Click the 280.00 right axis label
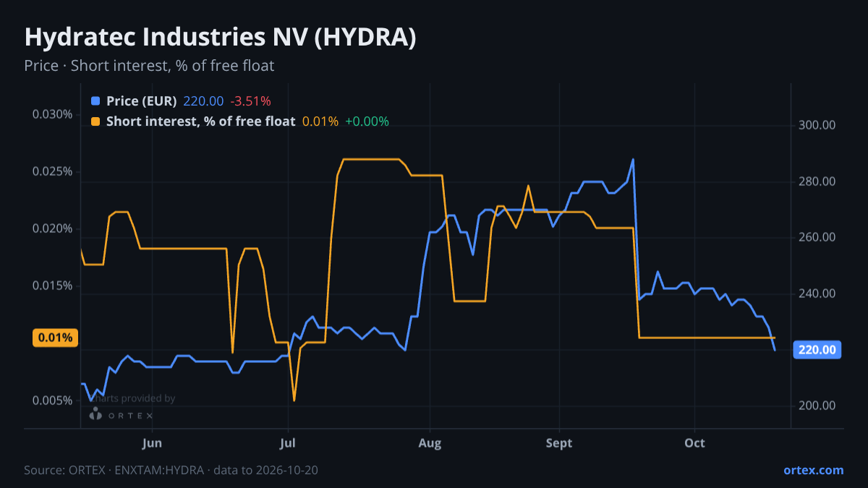 [817, 181]
